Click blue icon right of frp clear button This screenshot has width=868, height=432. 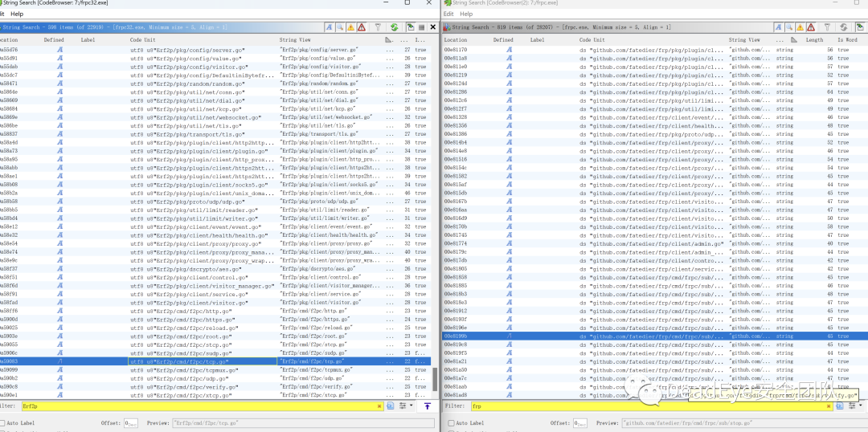(x=840, y=406)
